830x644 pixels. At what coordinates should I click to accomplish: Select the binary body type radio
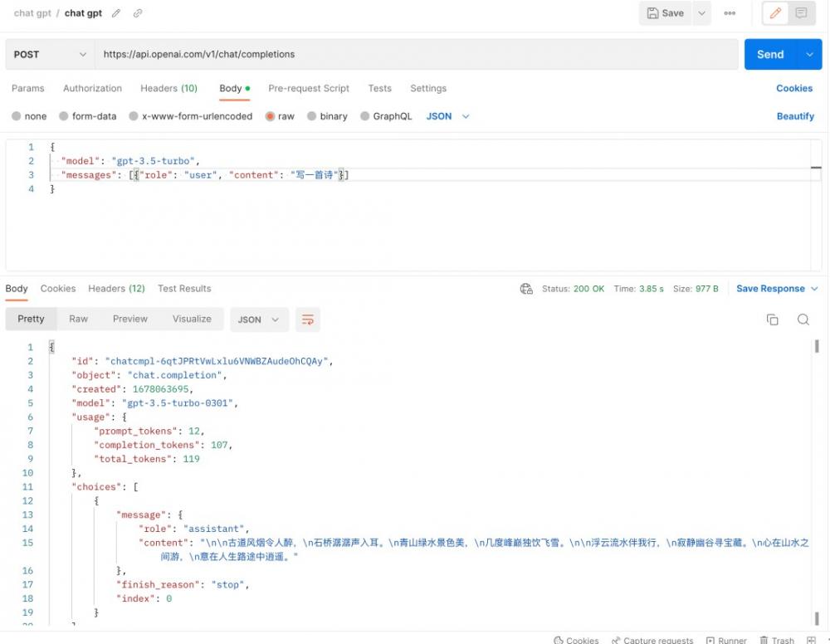click(x=312, y=116)
